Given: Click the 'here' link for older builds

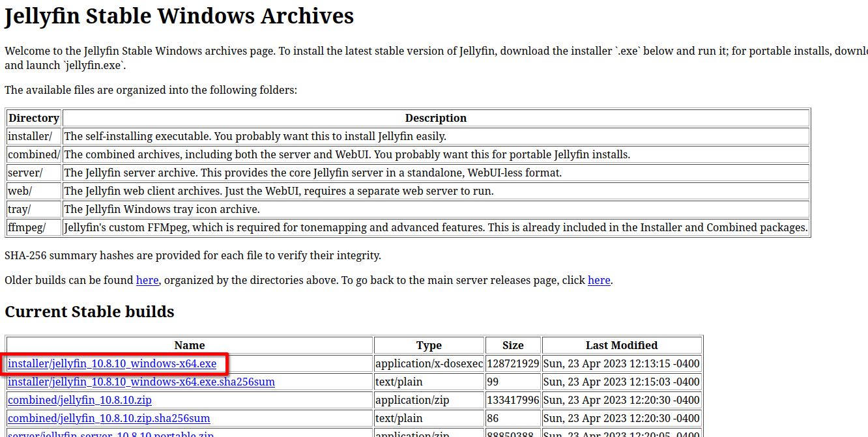Looking at the screenshot, I should click(147, 280).
